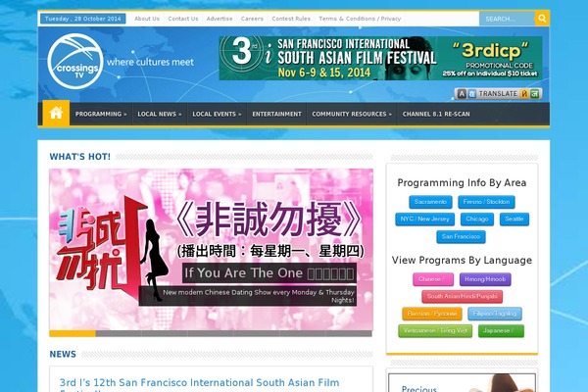Click the Tuesday, 28 October 2014 date label
Image resolution: width=588 pixels, height=392 pixels.
[x=83, y=19]
